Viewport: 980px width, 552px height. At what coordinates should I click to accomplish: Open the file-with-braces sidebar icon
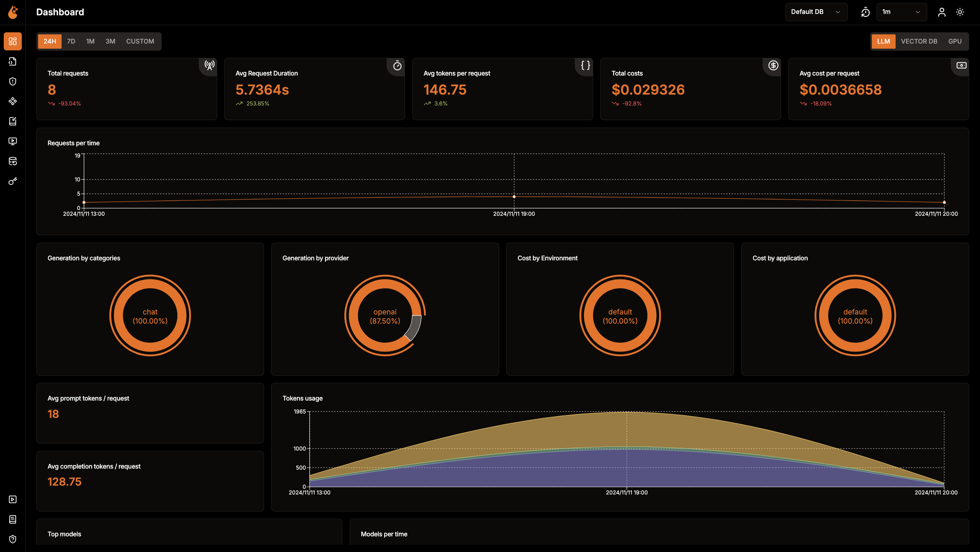pyautogui.click(x=13, y=61)
